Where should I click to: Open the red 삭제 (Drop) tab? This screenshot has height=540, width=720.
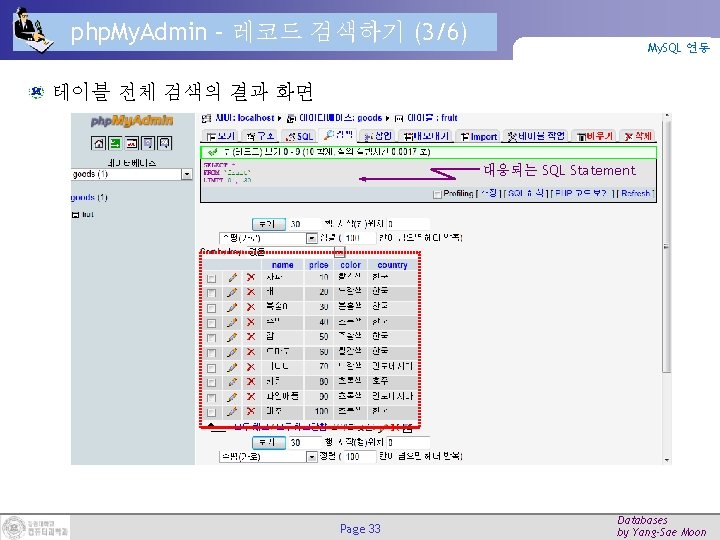(x=637, y=136)
